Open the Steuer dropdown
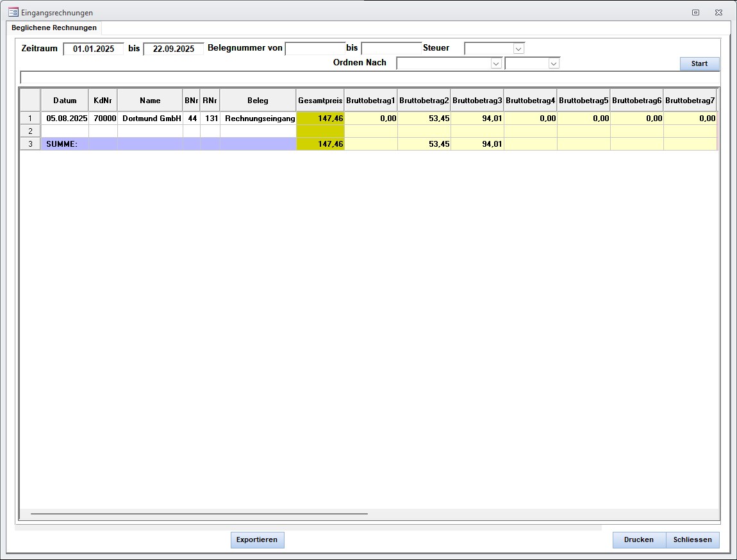This screenshot has height=560, width=737. pos(518,49)
